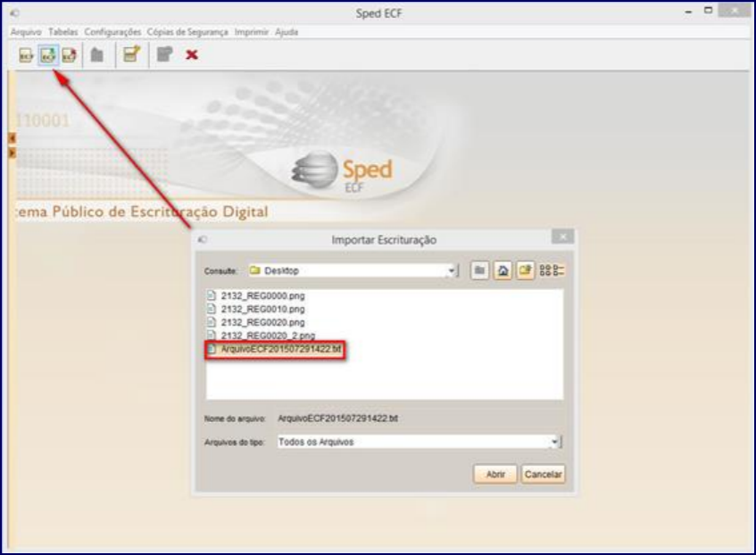Expand the Arquivos do tipo dropdown
The height and width of the screenshot is (555, 756).
click(555, 442)
